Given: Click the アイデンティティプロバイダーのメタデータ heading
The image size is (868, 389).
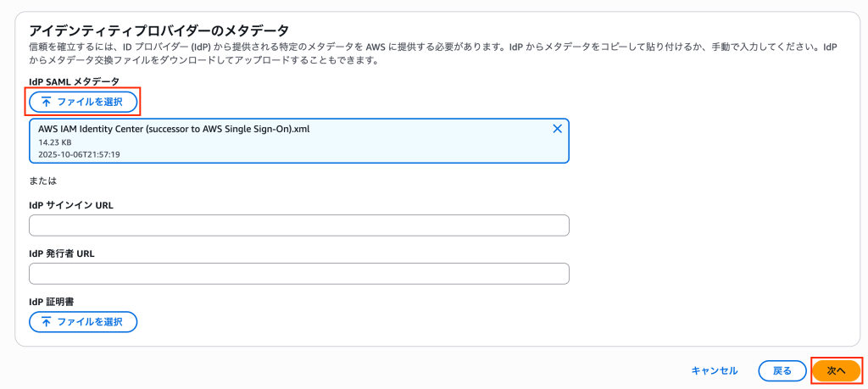Looking at the screenshot, I should [x=159, y=32].
